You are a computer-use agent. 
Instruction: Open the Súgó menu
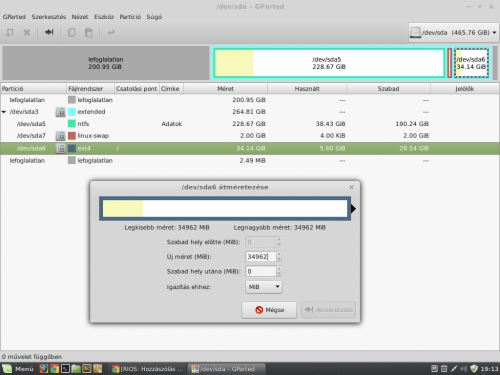pyautogui.click(x=154, y=17)
